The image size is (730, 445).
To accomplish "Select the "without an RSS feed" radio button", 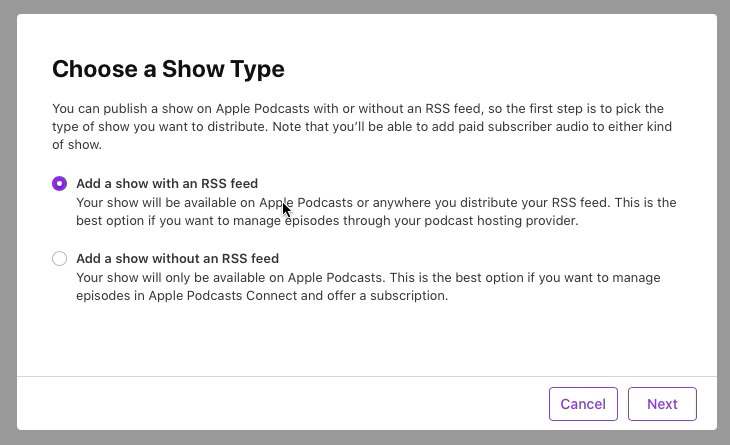I will [60, 258].
